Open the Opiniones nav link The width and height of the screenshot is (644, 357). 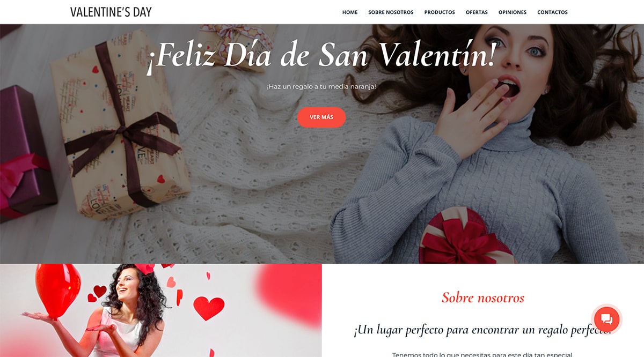coord(513,12)
